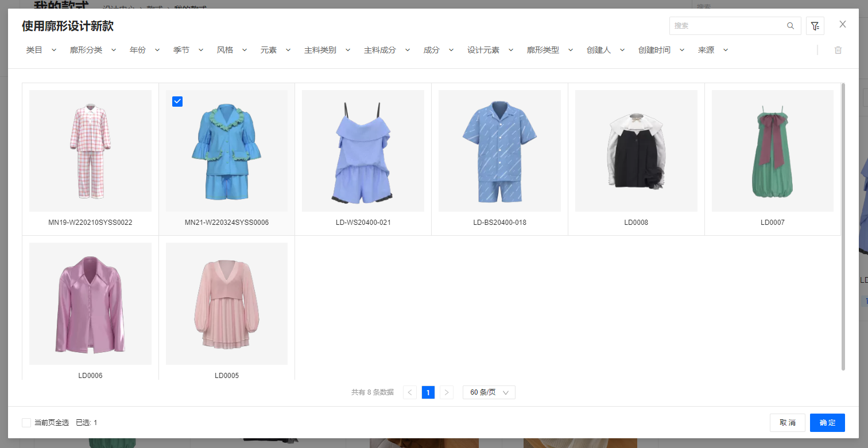Viewport: 868px width, 448px height.
Task: Expand the 创建时间 filter
Action: point(661,50)
